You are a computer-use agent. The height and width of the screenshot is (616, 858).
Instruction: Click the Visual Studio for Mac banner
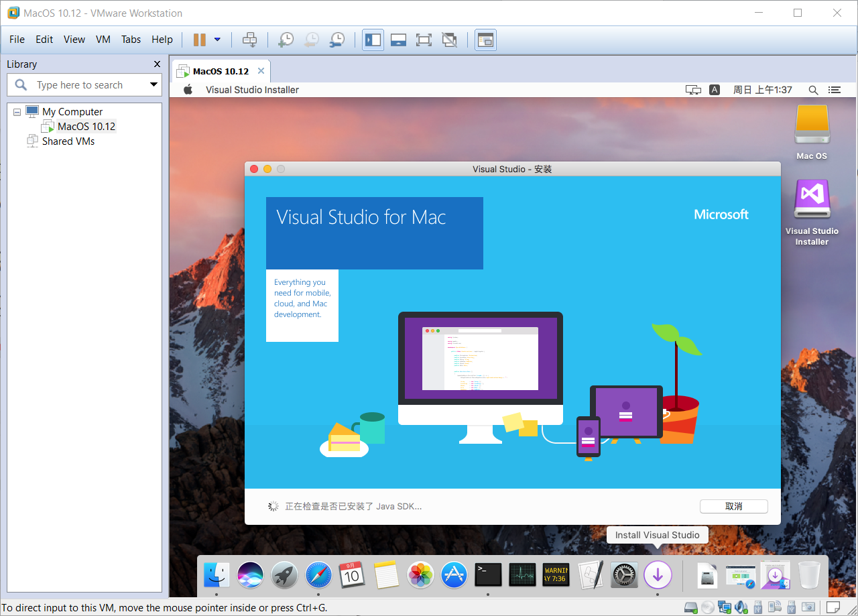point(375,233)
